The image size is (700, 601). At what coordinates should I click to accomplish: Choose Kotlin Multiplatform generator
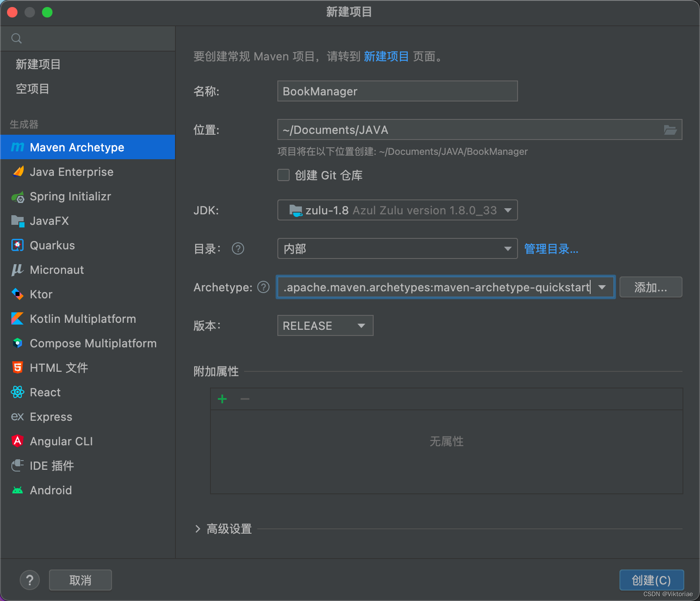pyautogui.click(x=87, y=319)
